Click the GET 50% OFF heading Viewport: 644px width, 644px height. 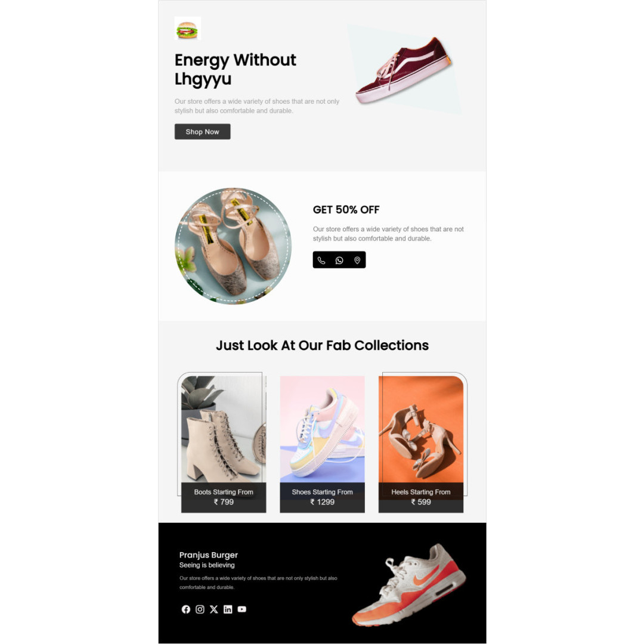(x=346, y=210)
